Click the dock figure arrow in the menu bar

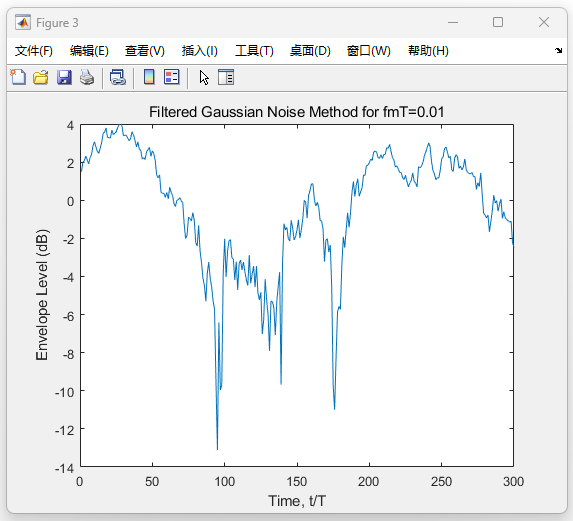(558, 50)
